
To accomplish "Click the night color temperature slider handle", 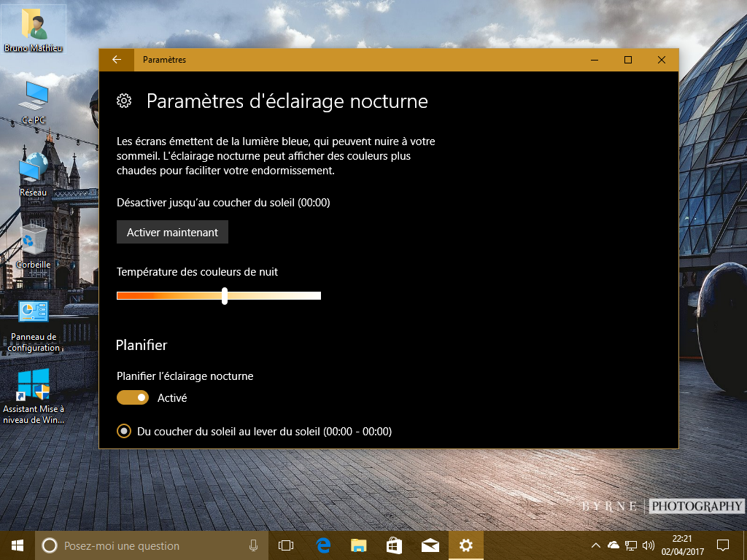I will click(x=225, y=296).
